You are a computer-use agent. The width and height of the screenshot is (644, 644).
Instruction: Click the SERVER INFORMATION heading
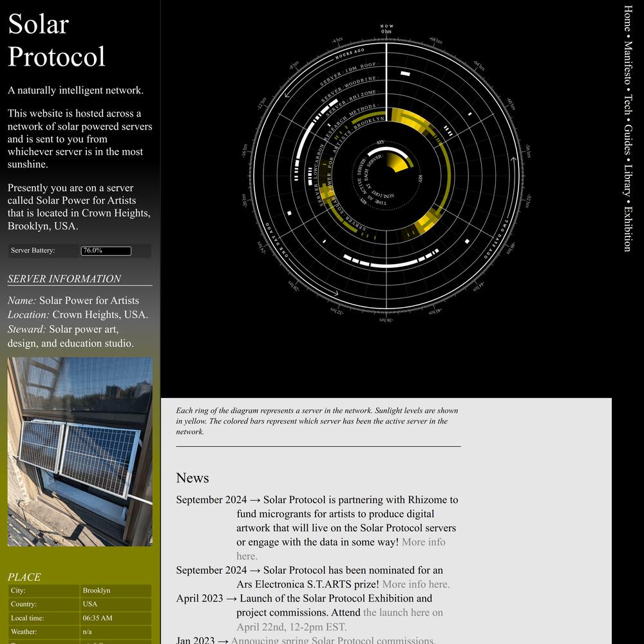click(x=64, y=278)
